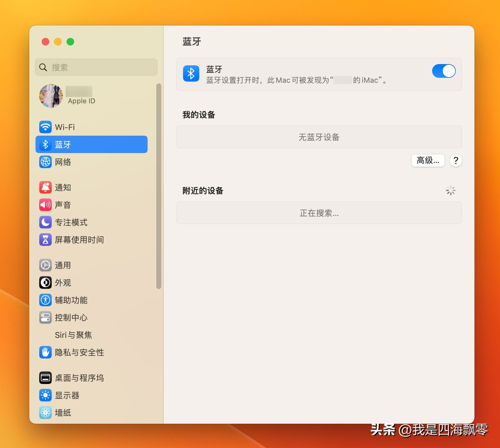Open 高级... advanced options button
The height and width of the screenshot is (448, 500).
[x=428, y=161]
